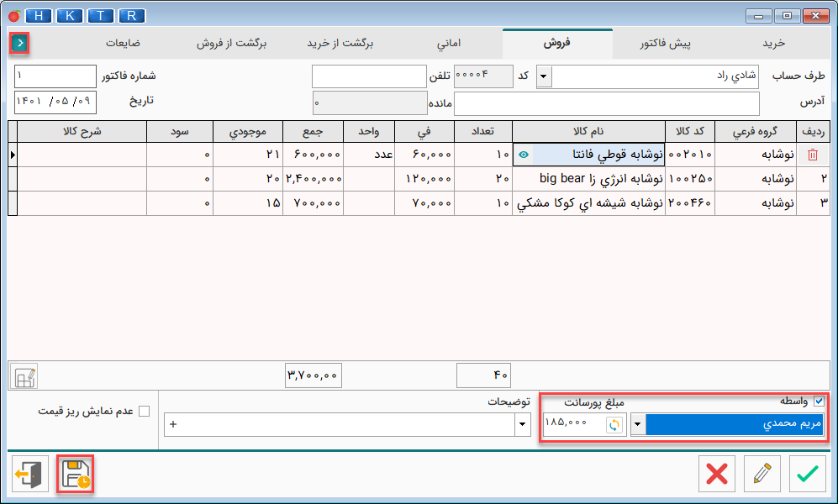This screenshot has height=504, width=838.
Task: Open the طرف حساب dropdown arrow
Action: (x=543, y=76)
